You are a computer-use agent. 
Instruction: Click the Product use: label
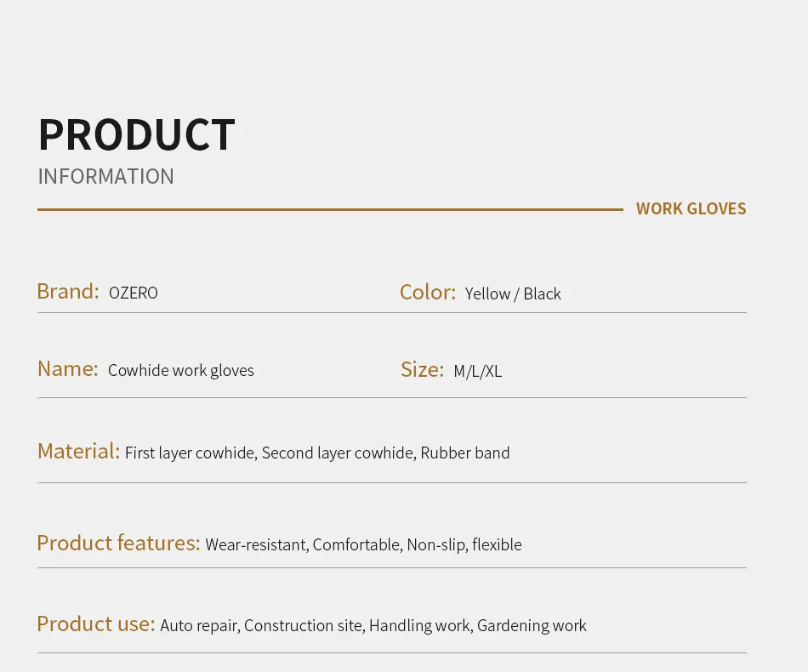click(x=95, y=624)
